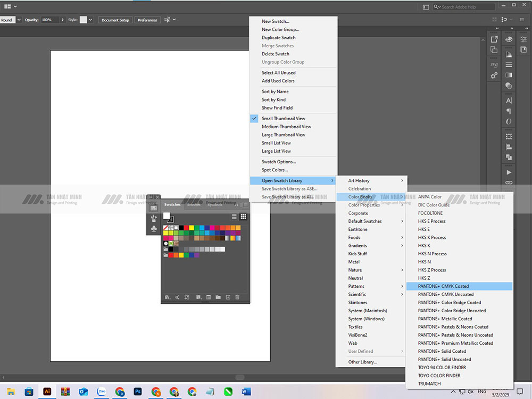Open the Round dropdown arrow
The image size is (532, 399).
click(19, 20)
